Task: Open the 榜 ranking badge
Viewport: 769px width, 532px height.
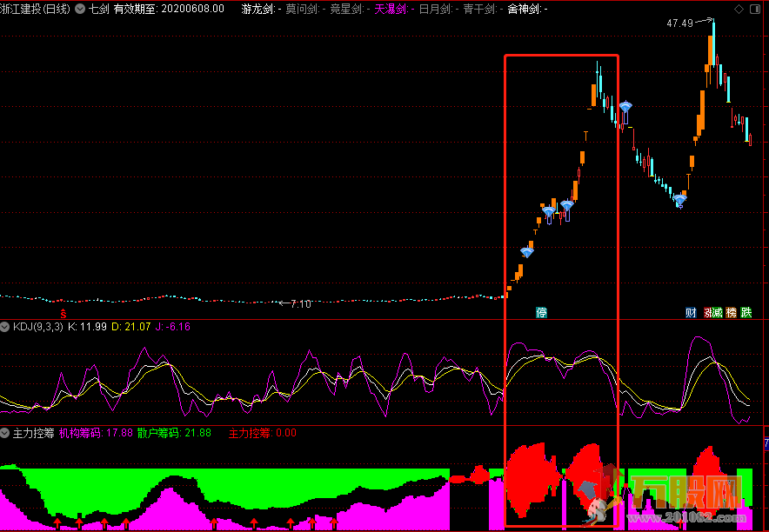Action: (x=732, y=313)
